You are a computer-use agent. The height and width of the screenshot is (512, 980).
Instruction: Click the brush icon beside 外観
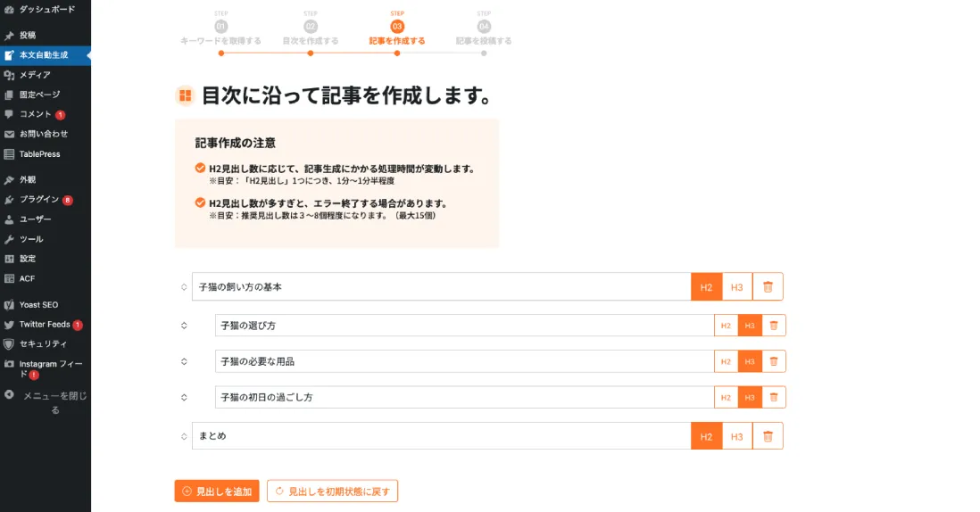point(9,180)
